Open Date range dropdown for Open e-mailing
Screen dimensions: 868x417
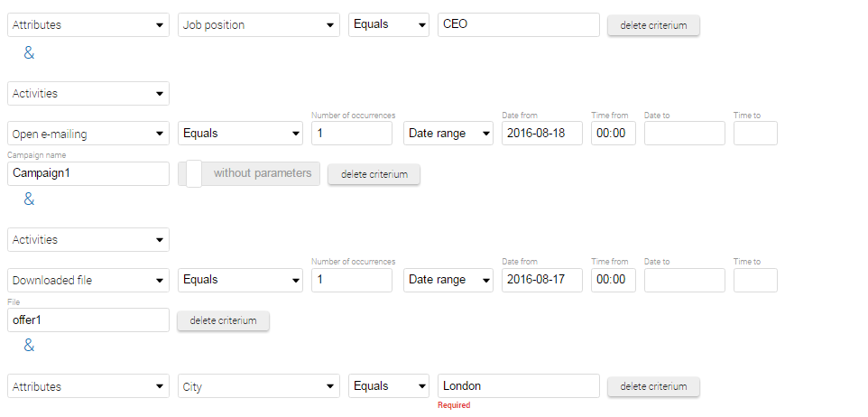tap(448, 134)
